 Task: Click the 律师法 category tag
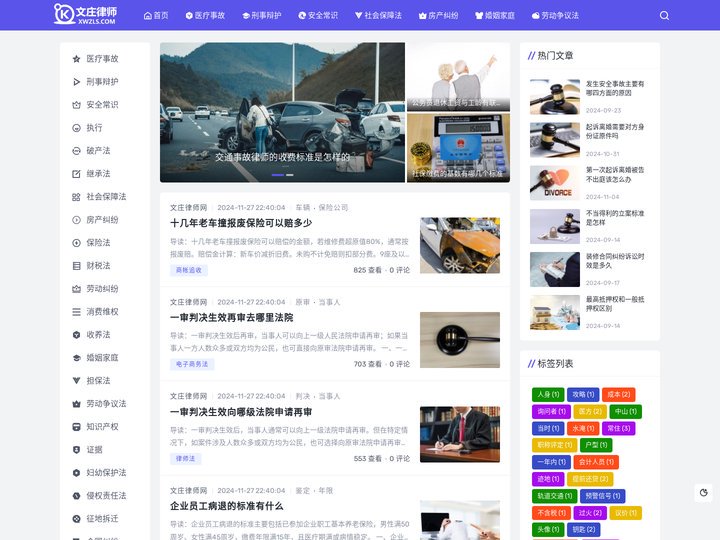[x=186, y=458]
